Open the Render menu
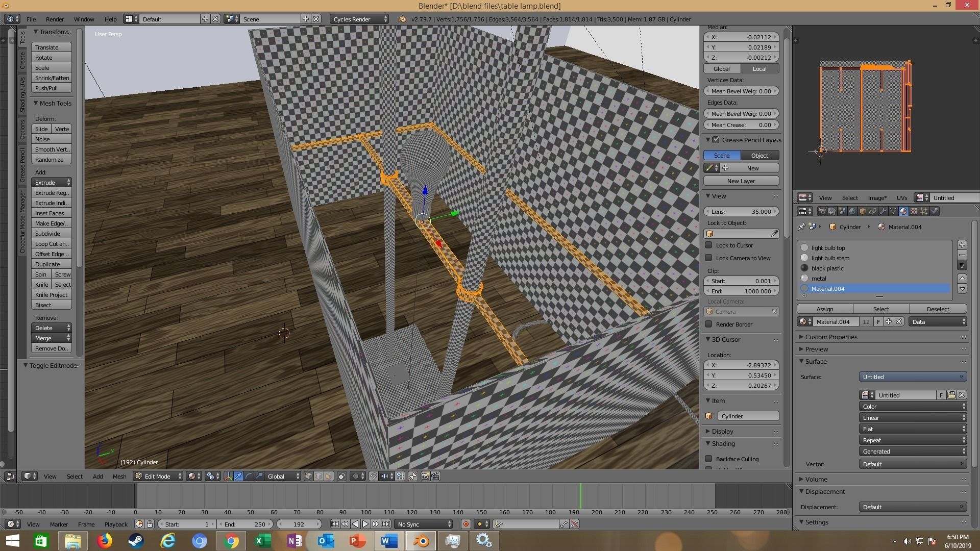This screenshot has width=980, height=551. tap(55, 19)
